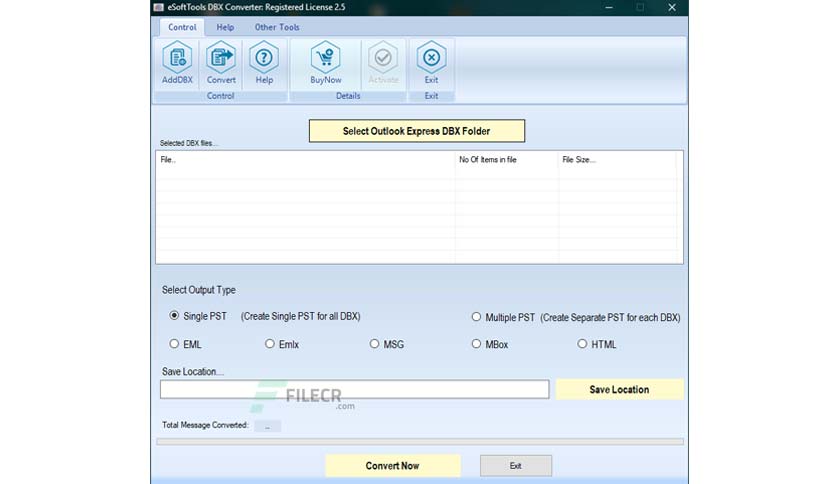Open the Help ribbon tab
The image size is (836, 484).
coord(225,27)
